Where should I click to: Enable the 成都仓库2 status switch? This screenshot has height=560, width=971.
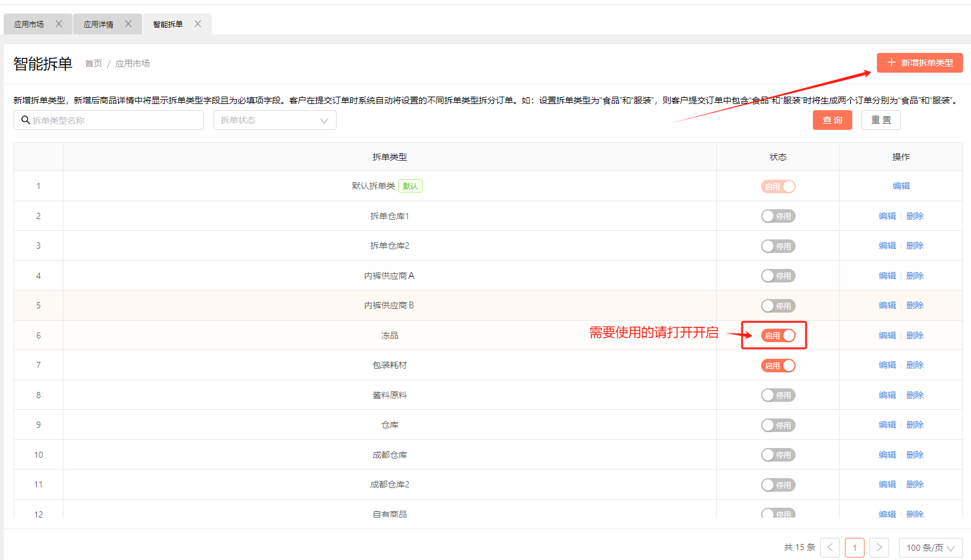(778, 485)
